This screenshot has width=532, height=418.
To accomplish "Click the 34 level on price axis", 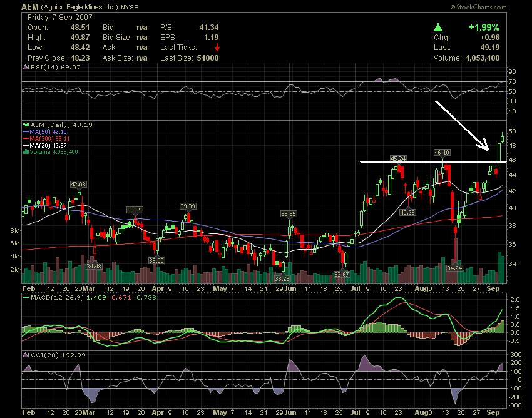I will point(513,263).
